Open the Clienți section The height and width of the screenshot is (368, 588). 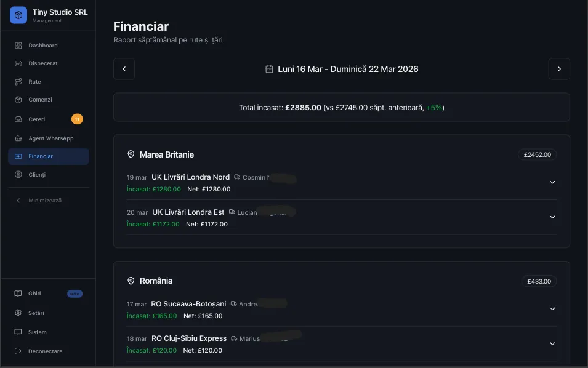[36, 174]
